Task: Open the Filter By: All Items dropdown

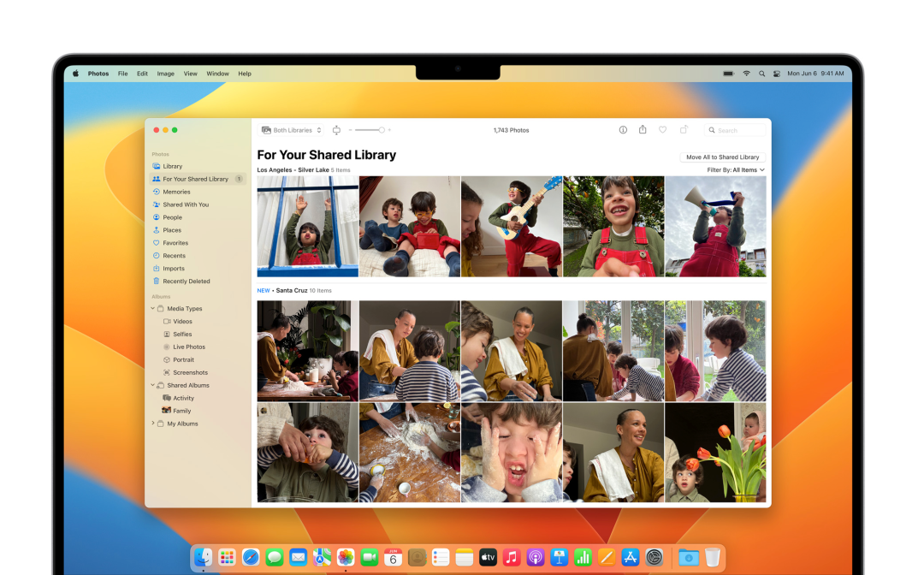Action: tap(736, 170)
